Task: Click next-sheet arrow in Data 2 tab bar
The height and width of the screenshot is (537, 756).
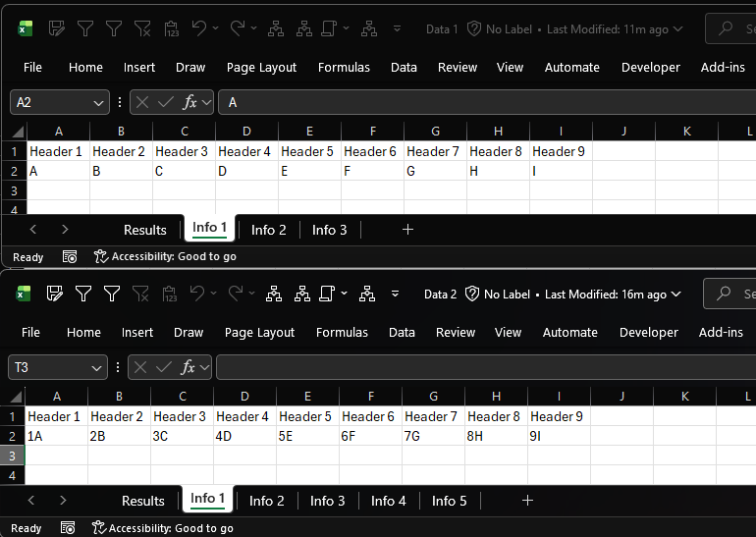Action: tap(63, 501)
